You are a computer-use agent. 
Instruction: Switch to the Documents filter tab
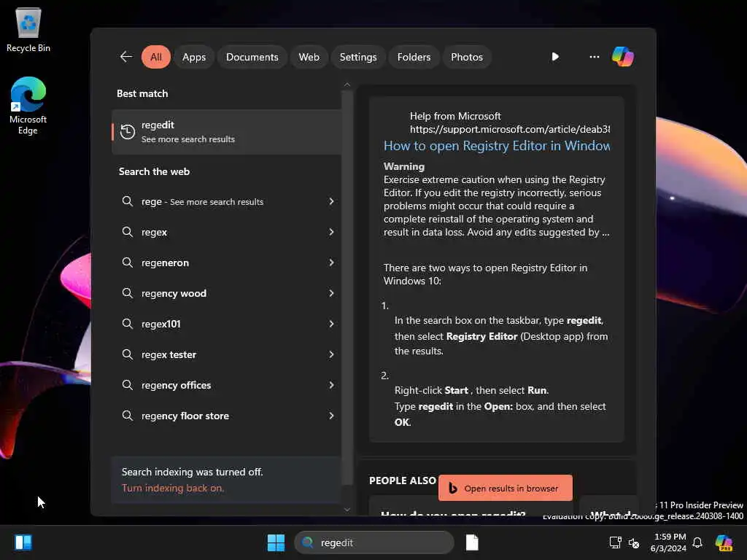click(252, 57)
